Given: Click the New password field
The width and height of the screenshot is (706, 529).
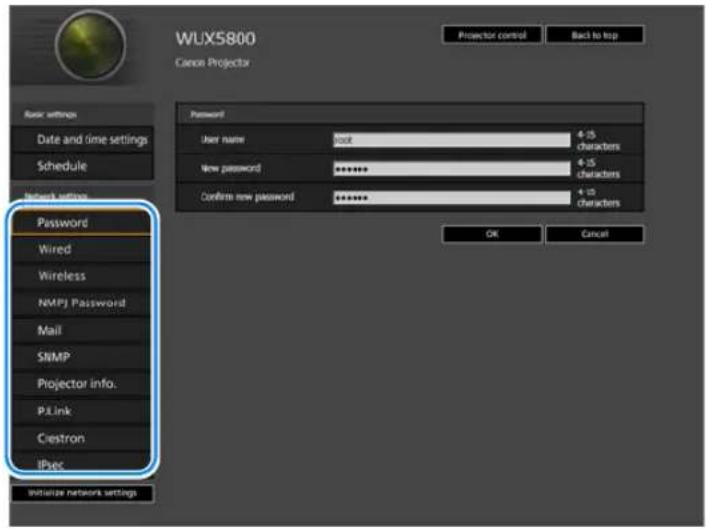Looking at the screenshot, I should (452, 168).
